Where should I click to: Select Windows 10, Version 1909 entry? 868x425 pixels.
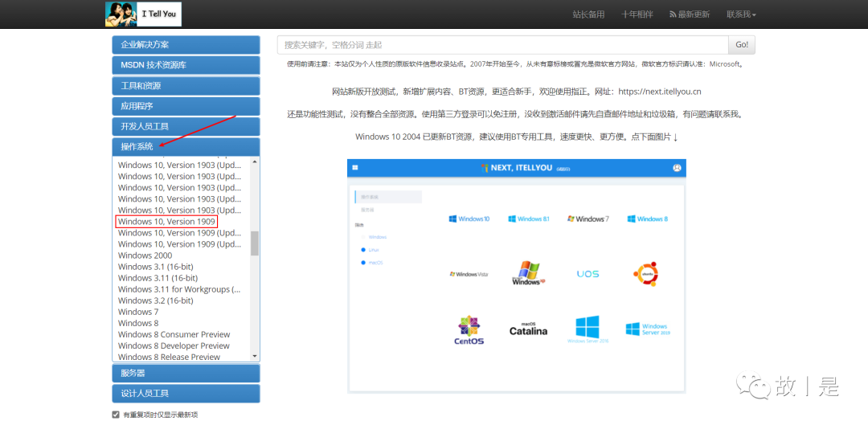click(x=166, y=222)
